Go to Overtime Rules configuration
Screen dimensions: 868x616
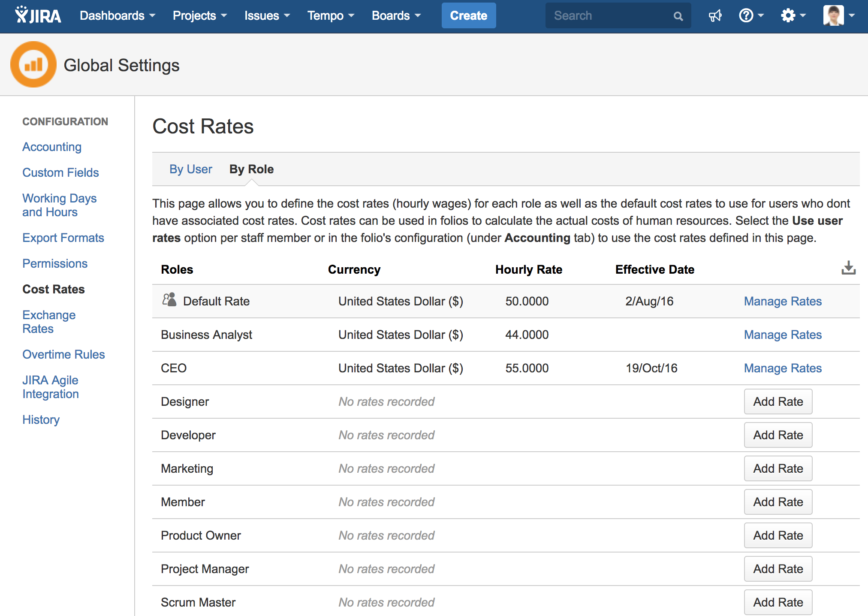pyautogui.click(x=63, y=354)
